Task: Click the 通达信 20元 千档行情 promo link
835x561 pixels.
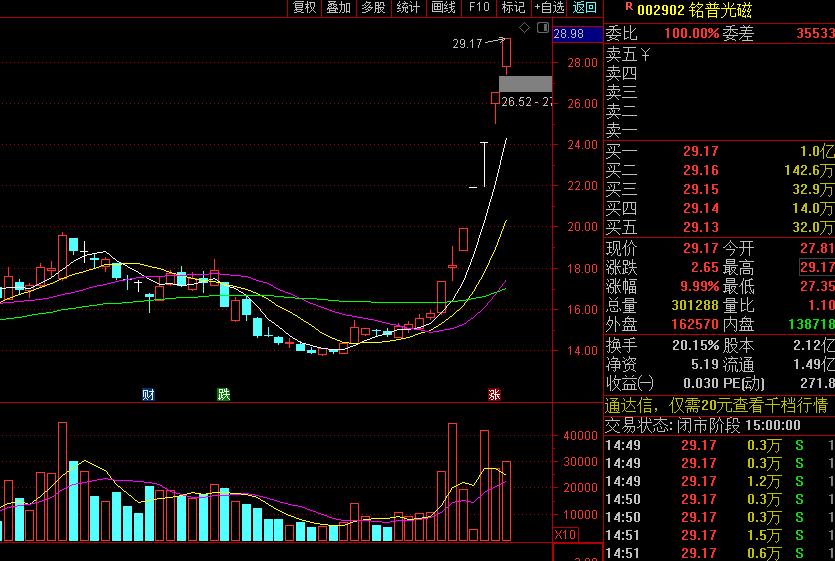Action: [716, 406]
